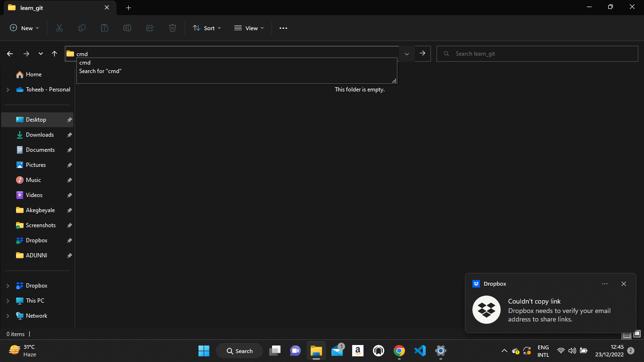The height and width of the screenshot is (362, 644).
Task: Show hidden system tray icons
Action: [504, 351]
